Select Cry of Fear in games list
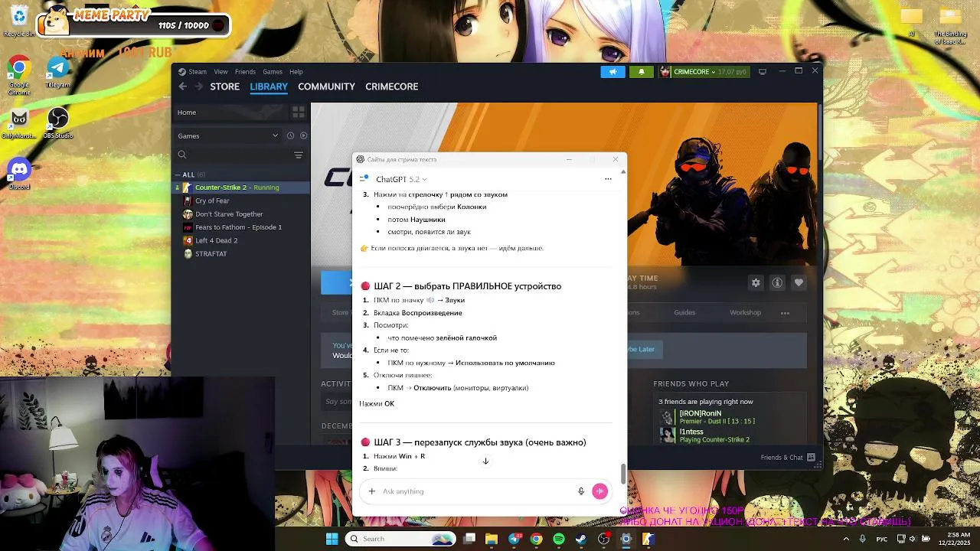 (x=241, y=201)
